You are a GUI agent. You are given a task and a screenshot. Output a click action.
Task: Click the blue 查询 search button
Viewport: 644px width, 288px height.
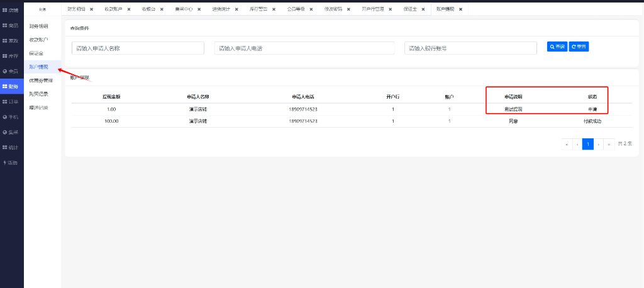coord(557,47)
